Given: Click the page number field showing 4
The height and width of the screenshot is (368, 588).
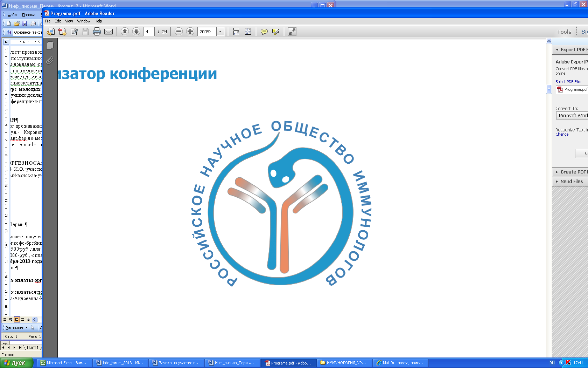Looking at the screenshot, I should (x=149, y=32).
